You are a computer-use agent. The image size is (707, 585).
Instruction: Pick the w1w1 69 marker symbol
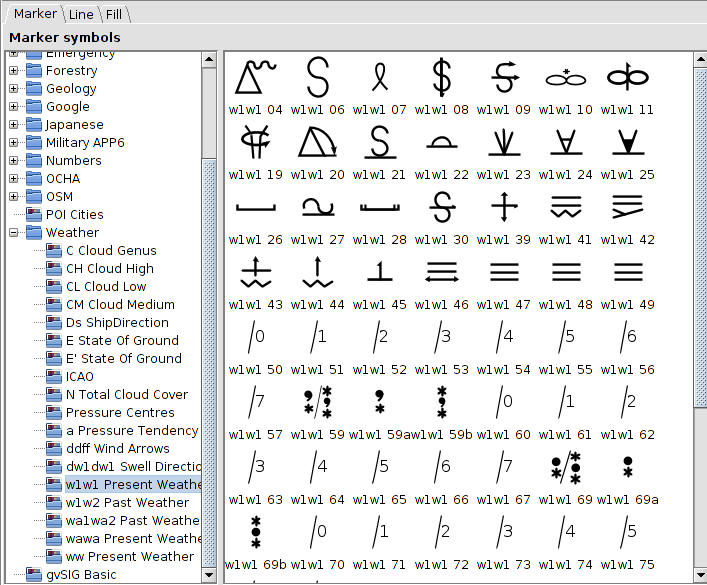tap(566, 467)
